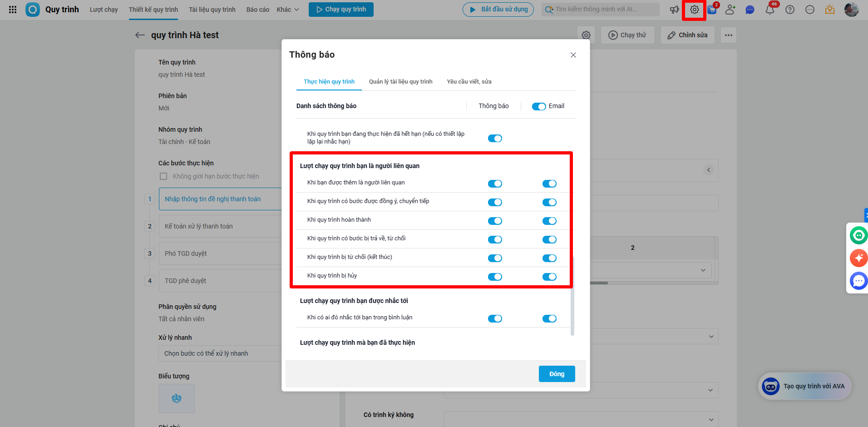Screen dimensions: 868x427
Task: Click the 'Chạy quy trình' button
Action: click(341, 10)
